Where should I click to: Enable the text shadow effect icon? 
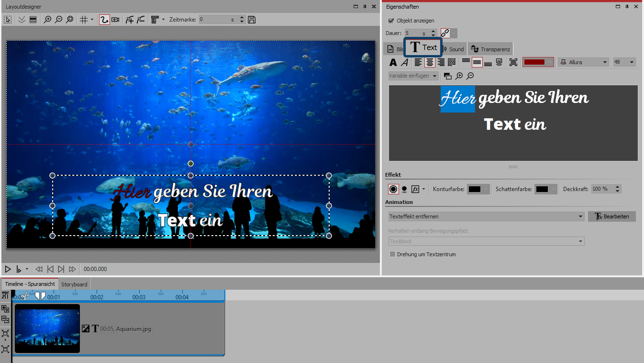coord(404,189)
